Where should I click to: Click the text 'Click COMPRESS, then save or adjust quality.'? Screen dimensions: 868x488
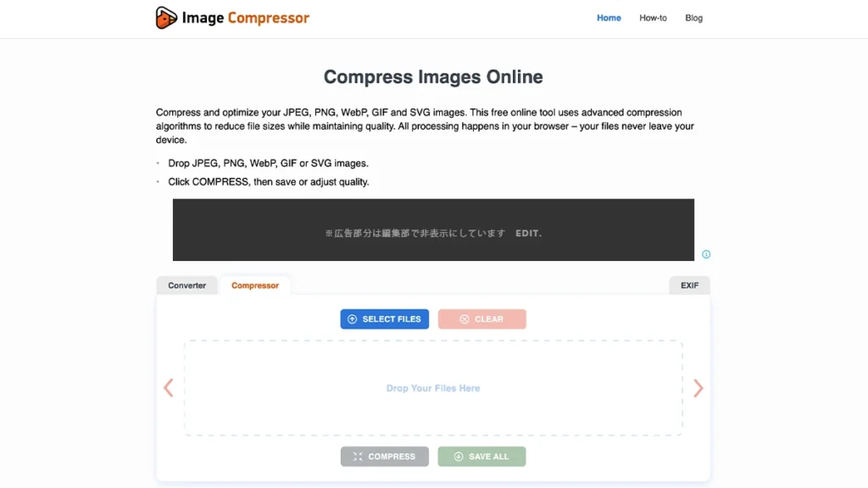tap(269, 181)
